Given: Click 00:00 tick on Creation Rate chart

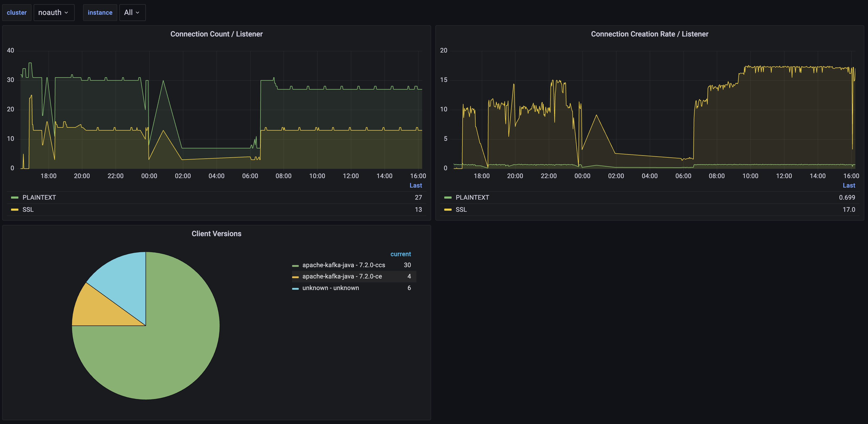Looking at the screenshot, I should pyautogui.click(x=582, y=176).
